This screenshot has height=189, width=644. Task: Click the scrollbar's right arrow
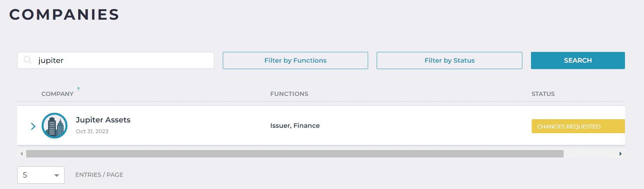pyautogui.click(x=620, y=154)
